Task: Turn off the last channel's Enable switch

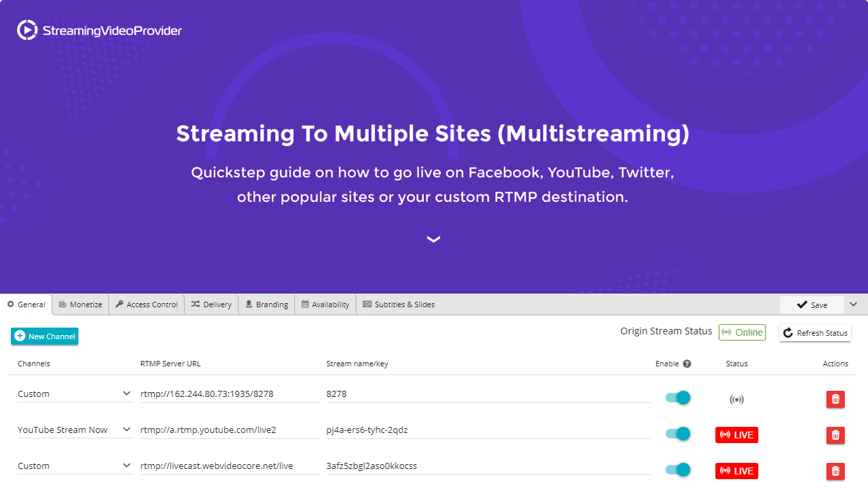Action: (x=676, y=470)
